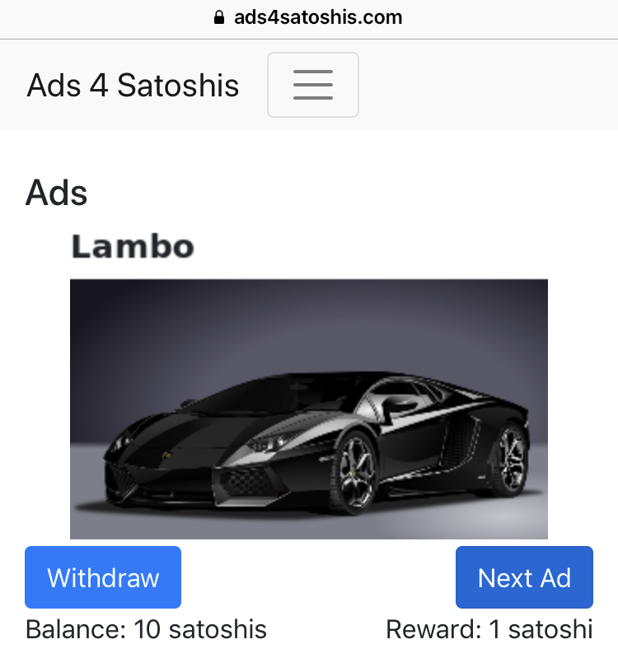Tap the Balance: 10 satoshis label
Screen dimensions: 618x672
coord(146,629)
